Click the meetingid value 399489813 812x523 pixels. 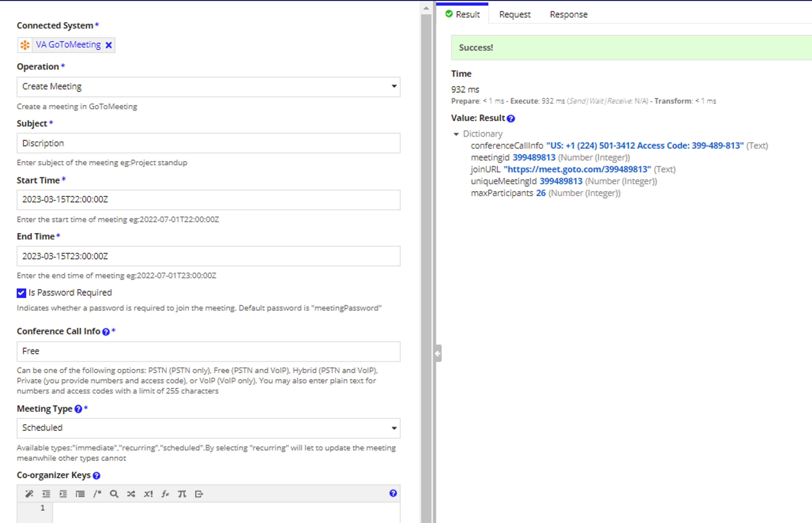point(534,158)
